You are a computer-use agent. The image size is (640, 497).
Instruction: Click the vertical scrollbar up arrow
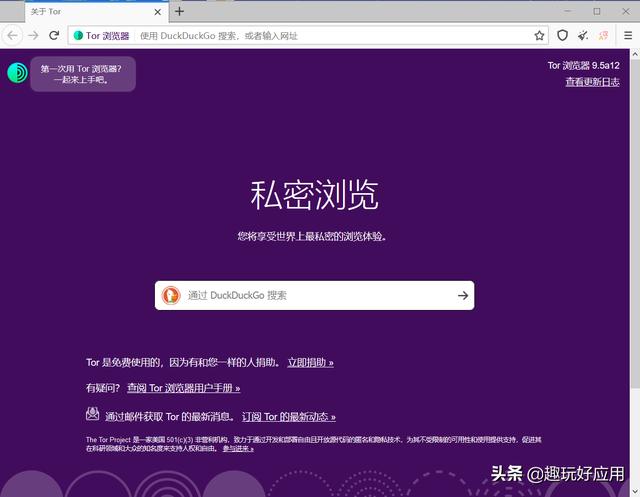635,53
